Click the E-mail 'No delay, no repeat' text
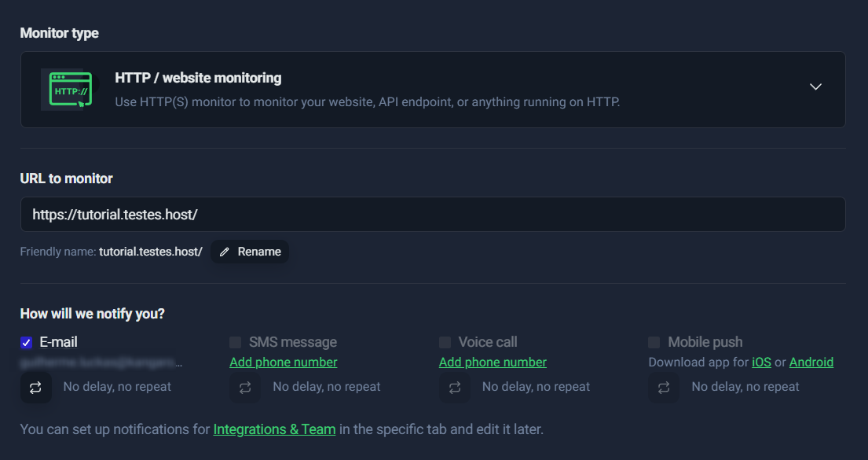 117,387
